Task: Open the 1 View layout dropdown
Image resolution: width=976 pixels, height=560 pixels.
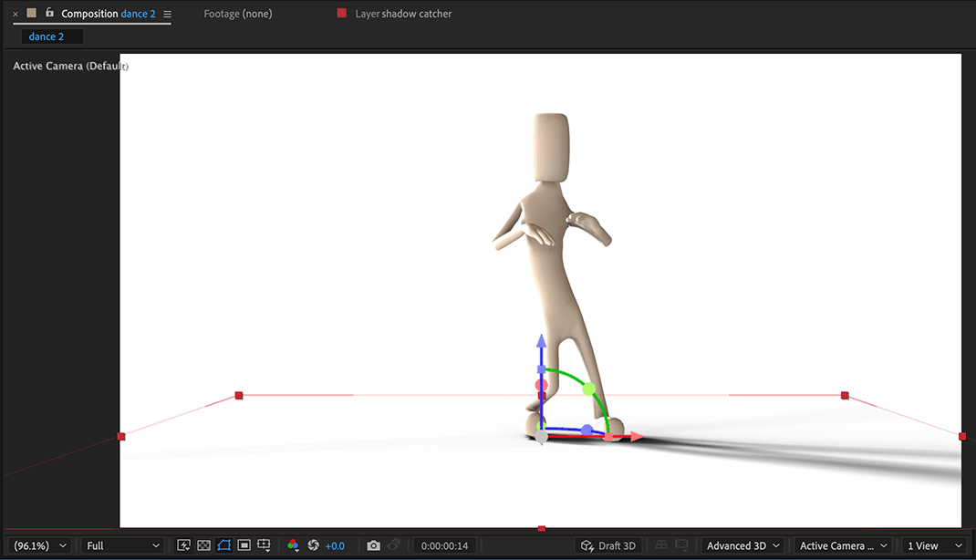Action: coord(935,545)
